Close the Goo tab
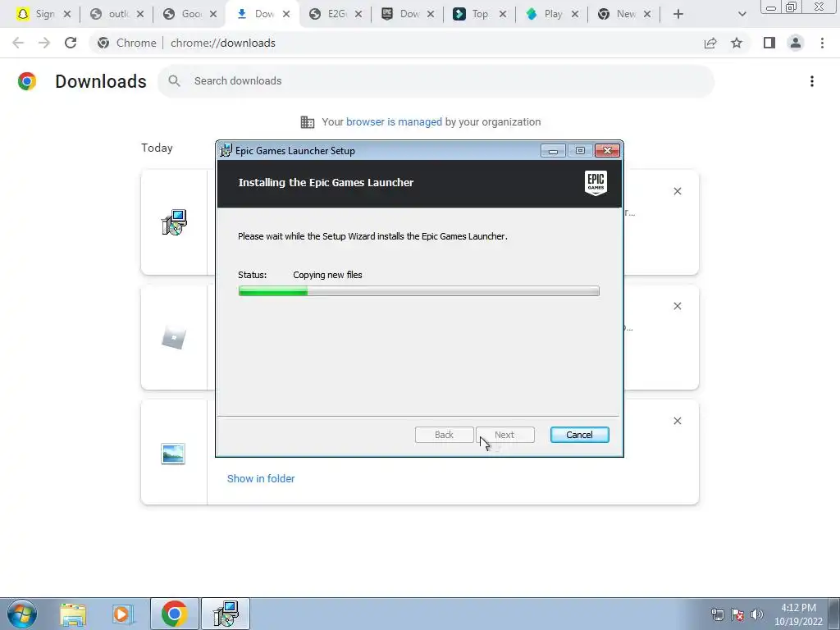Screen dimensions: 840x630 point(212,15)
